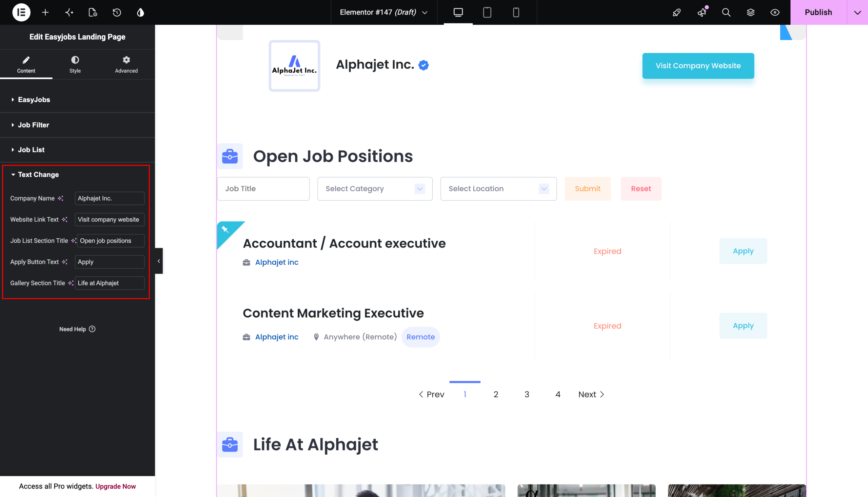Submit the job filter form
The image size is (868, 497).
(588, 189)
